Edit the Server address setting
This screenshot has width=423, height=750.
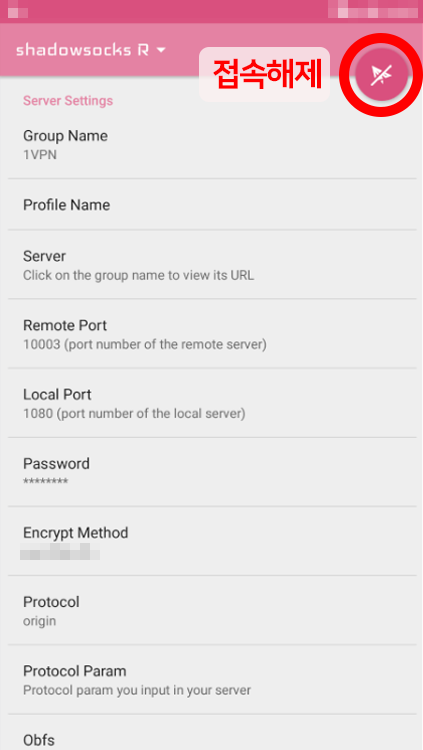(x=212, y=265)
